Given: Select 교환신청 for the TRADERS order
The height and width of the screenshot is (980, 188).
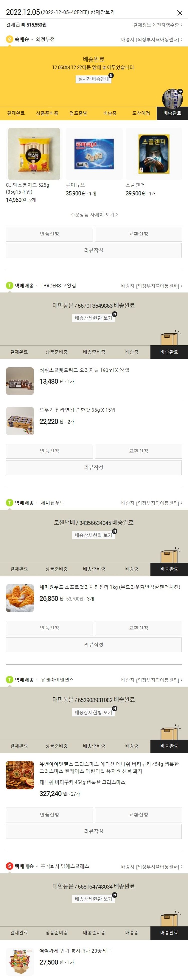Looking at the screenshot, I should click(x=139, y=451).
